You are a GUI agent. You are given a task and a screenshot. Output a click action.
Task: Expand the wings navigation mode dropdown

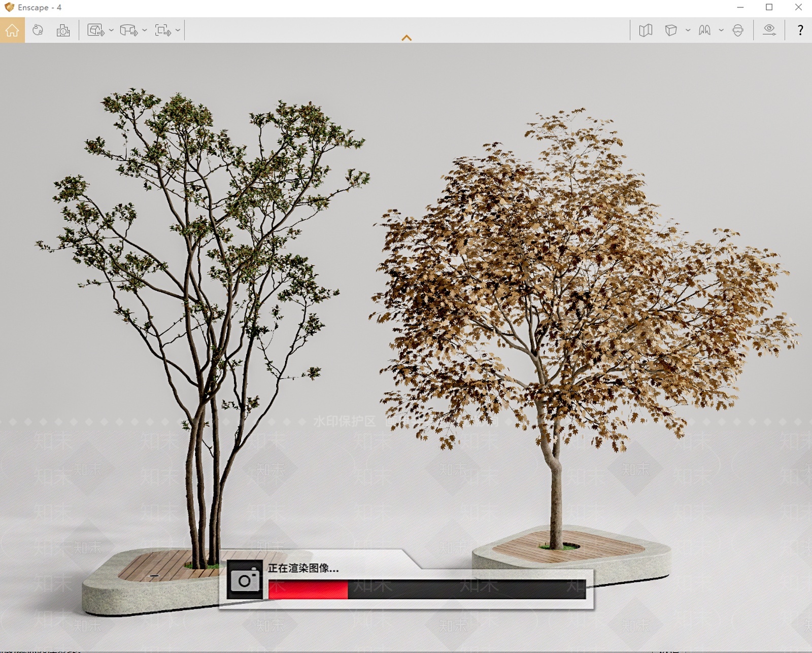[721, 30]
